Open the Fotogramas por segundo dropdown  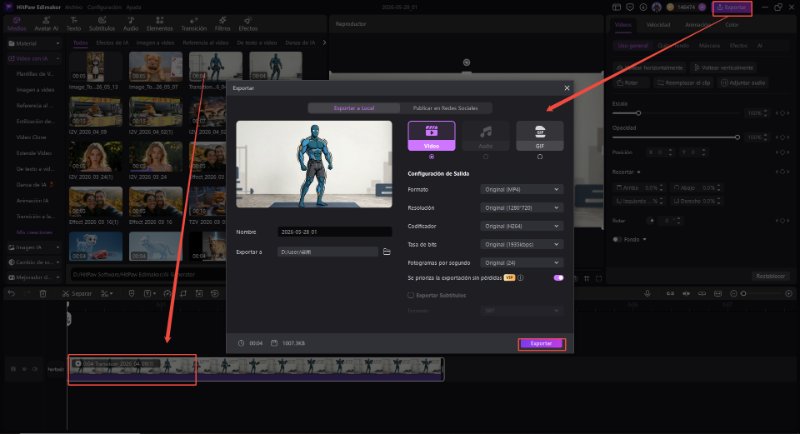pos(521,263)
